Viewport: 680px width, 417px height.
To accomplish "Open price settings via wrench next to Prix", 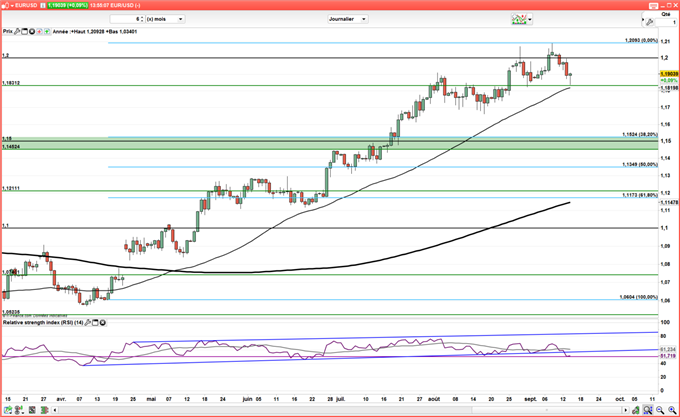I will [x=17, y=32].
